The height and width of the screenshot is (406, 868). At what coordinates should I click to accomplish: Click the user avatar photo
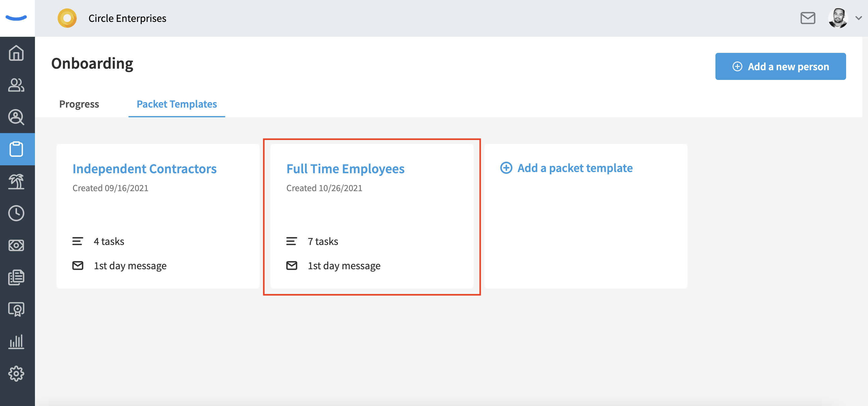tap(838, 18)
